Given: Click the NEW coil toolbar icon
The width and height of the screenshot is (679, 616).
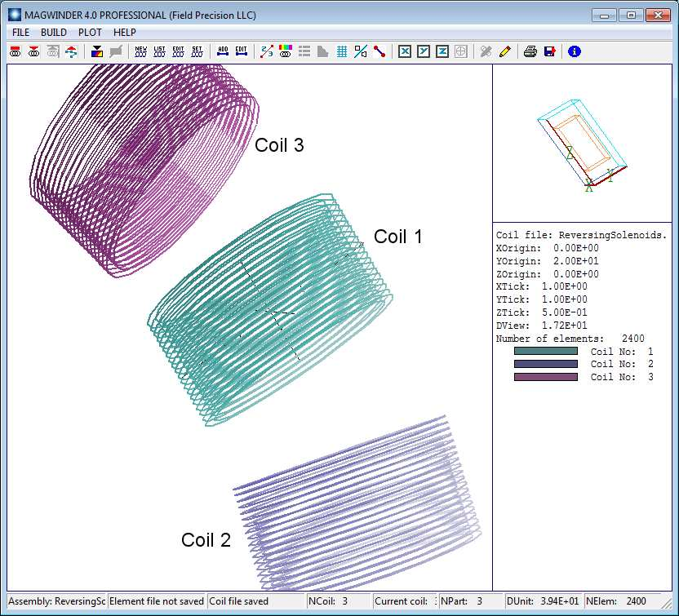Looking at the screenshot, I should click(x=140, y=51).
